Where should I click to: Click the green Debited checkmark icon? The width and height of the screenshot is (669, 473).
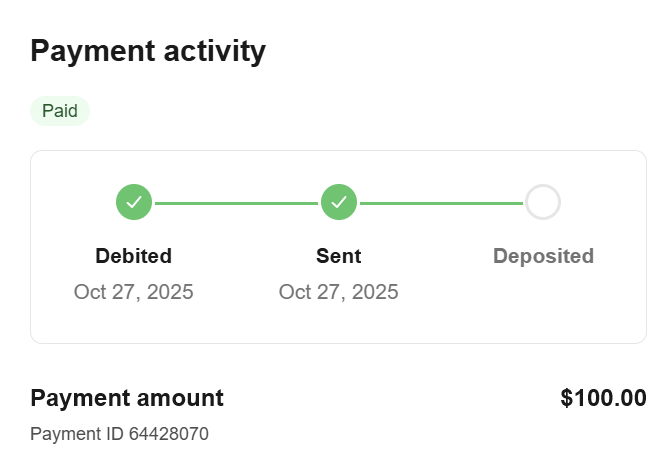[134, 202]
